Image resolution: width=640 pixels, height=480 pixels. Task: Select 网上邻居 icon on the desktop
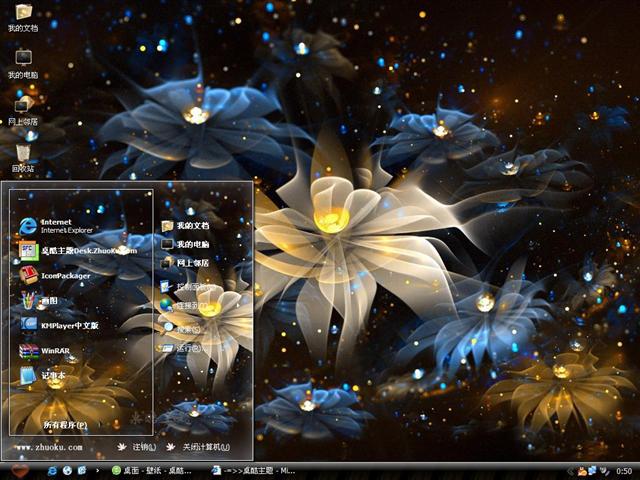[x=23, y=108]
